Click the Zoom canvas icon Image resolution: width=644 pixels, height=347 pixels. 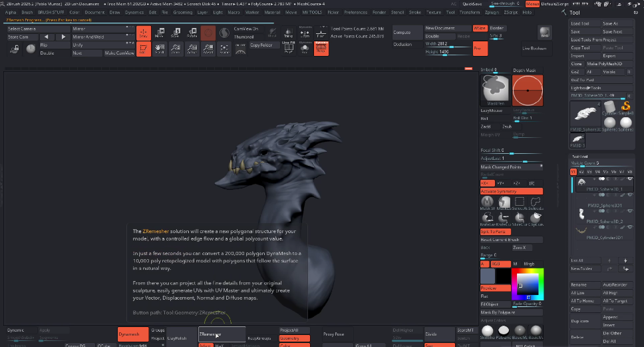coord(176,49)
